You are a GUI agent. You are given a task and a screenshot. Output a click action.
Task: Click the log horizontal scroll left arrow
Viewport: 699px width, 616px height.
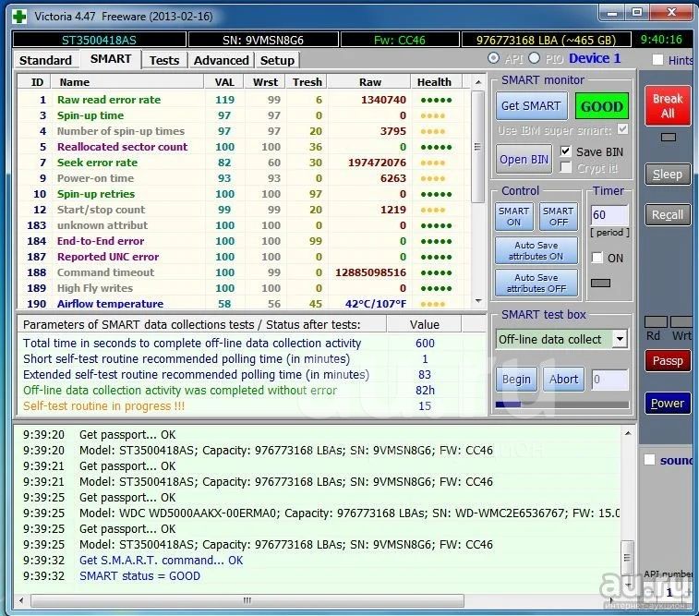click(x=21, y=600)
